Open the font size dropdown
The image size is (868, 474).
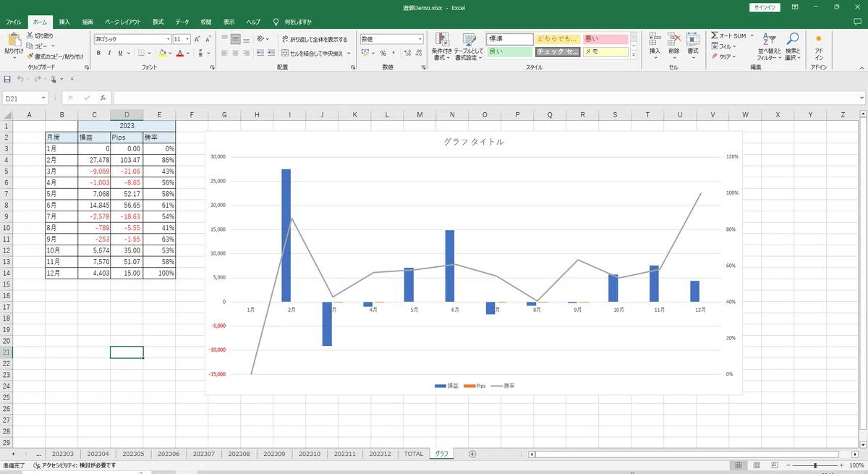[x=187, y=39]
